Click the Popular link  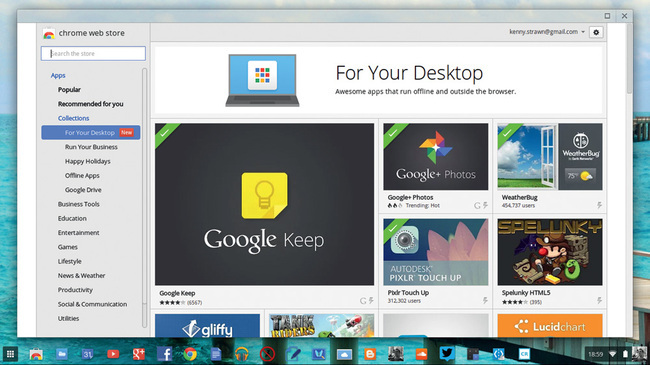click(x=69, y=90)
